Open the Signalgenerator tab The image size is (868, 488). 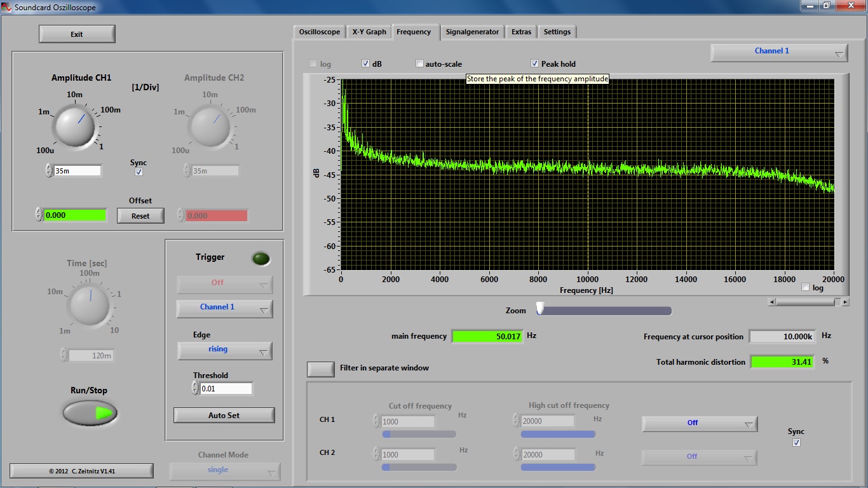tap(472, 32)
